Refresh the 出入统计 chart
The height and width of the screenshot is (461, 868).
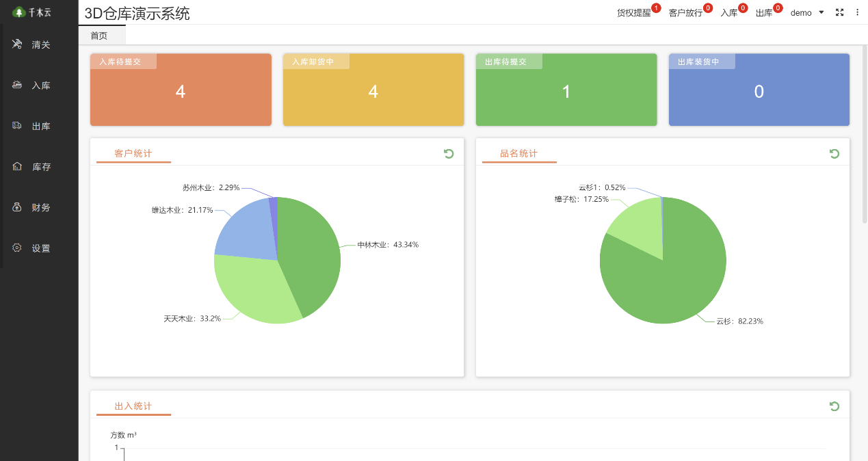pyautogui.click(x=834, y=406)
